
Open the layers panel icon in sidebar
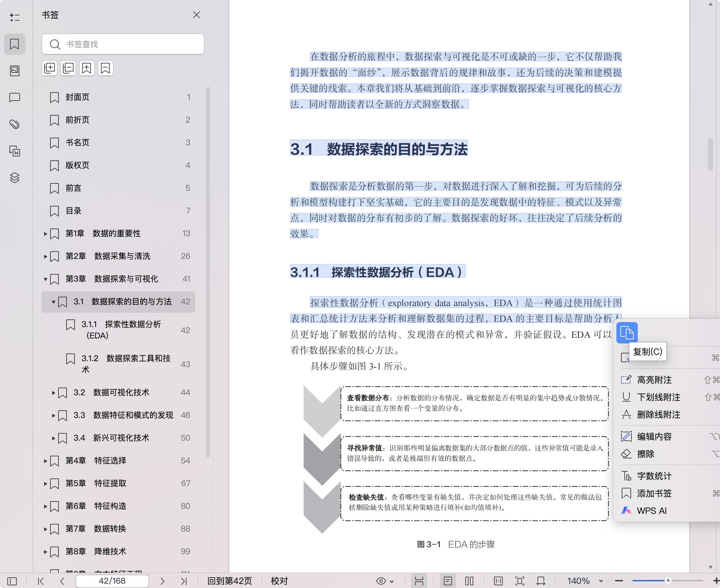(x=15, y=178)
